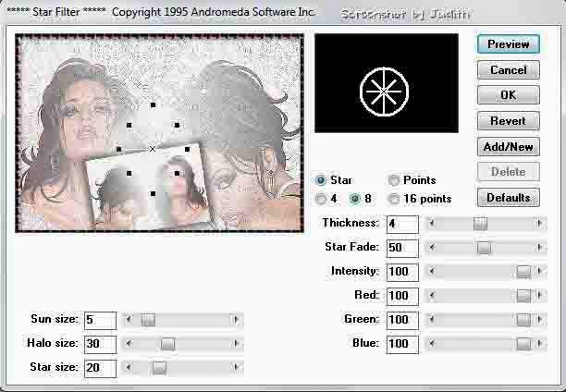The height and width of the screenshot is (392, 566).
Task: Decrease Star Fade with the left arrow
Action: click(432, 248)
